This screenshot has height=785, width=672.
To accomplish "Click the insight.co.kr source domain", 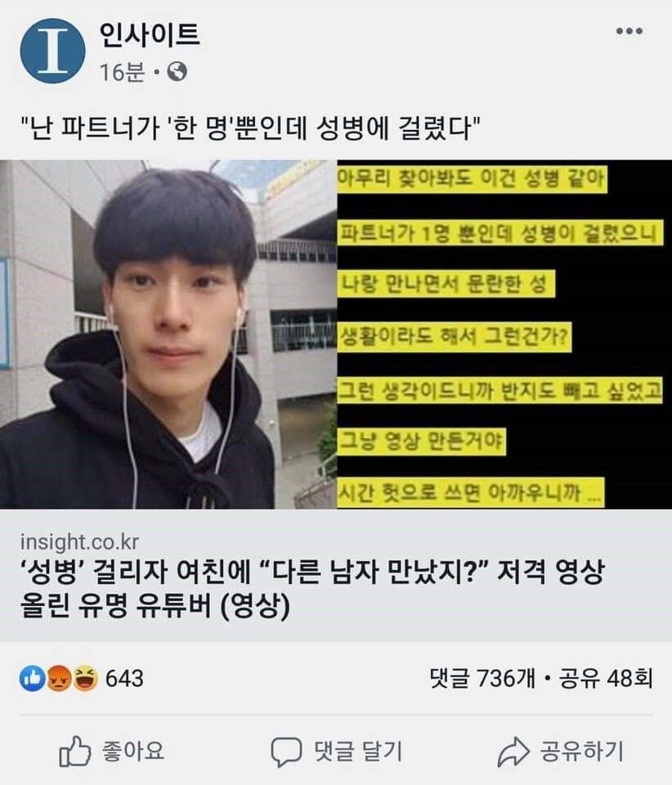I will 79,541.
